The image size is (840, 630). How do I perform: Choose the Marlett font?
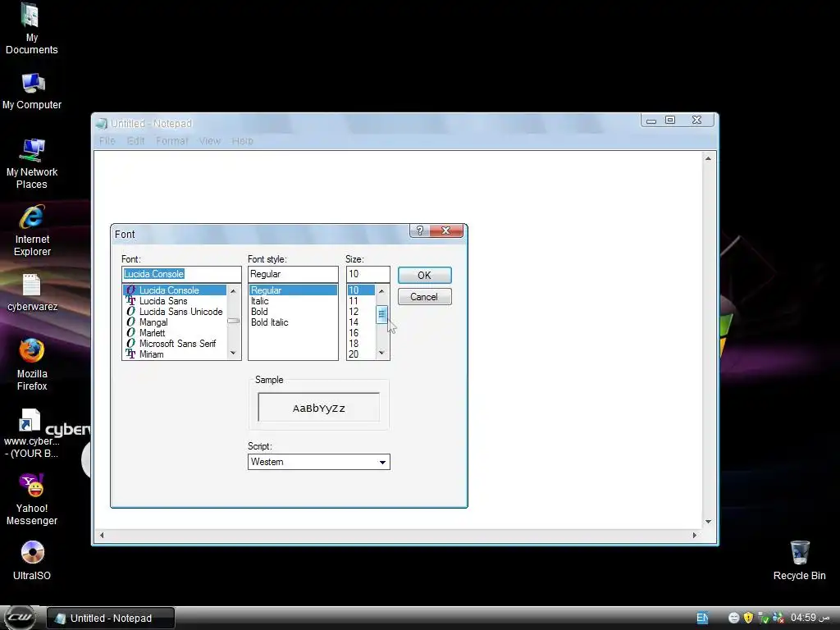(175, 333)
